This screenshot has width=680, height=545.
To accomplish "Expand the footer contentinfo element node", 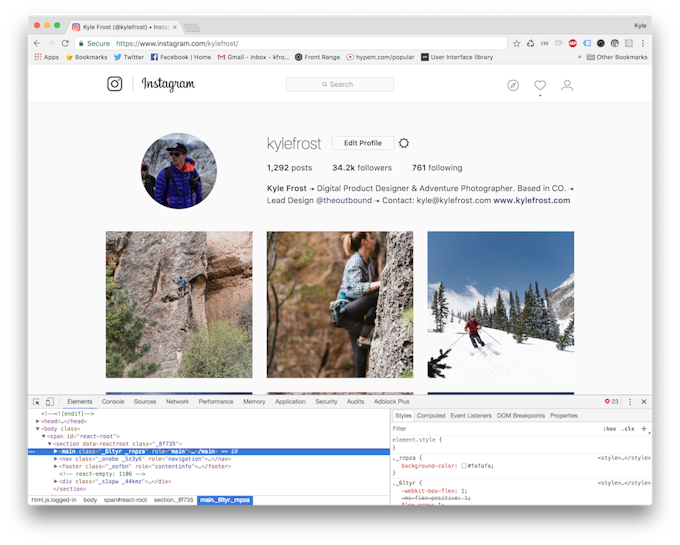I will [x=56, y=466].
